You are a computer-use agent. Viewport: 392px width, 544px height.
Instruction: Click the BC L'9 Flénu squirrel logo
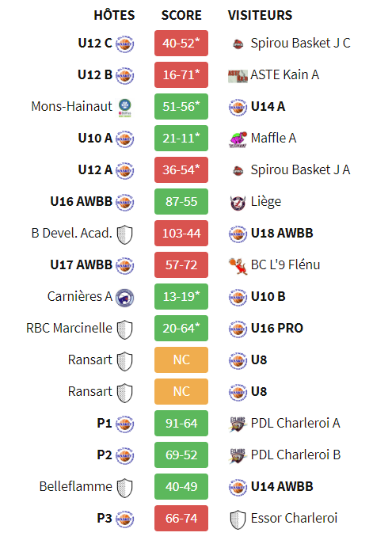pyautogui.click(x=238, y=266)
